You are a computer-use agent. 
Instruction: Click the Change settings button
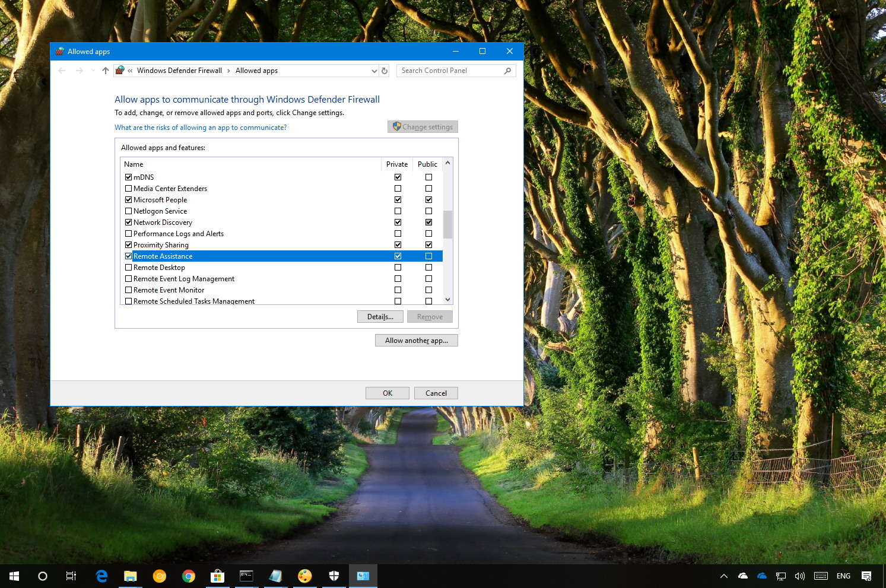(x=423, y=127)
